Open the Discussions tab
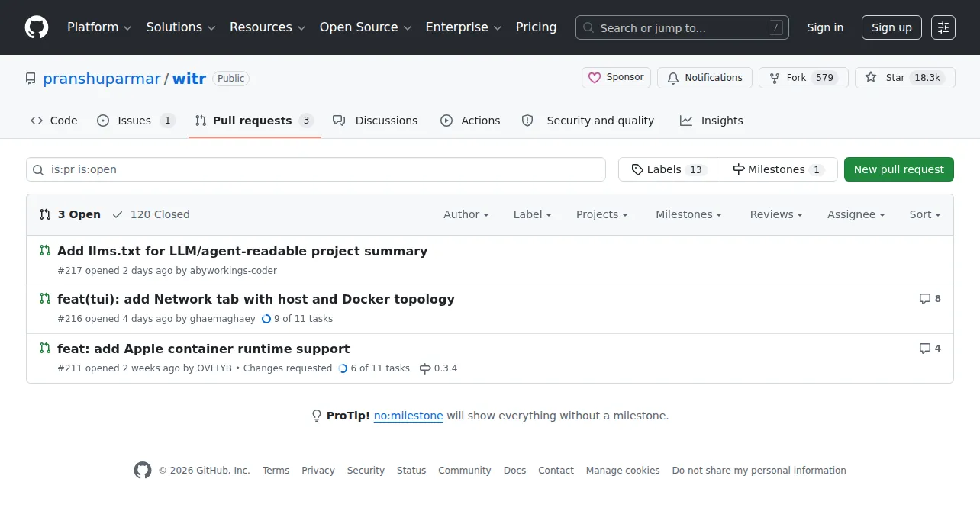Screen dimensions: 980x511 click(376, 121)
